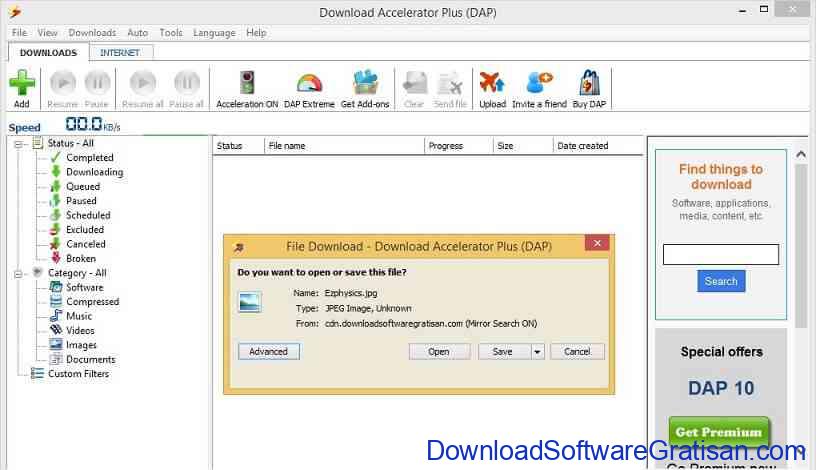Click the Ezphysics.jpg file thumbnail icon
The width and height of the screenshot is (816, 470).
click(250, 302)
